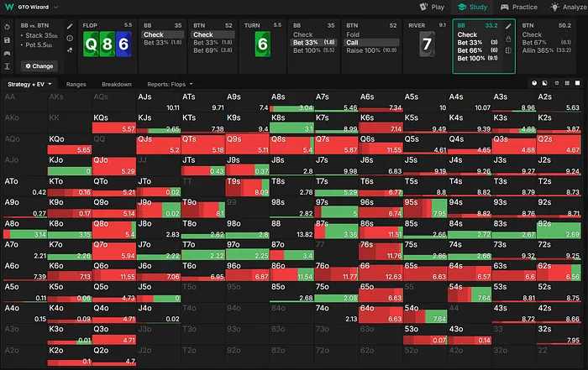
Task: Click the gamepad icon in left sidebar
Action: (7, 51)
